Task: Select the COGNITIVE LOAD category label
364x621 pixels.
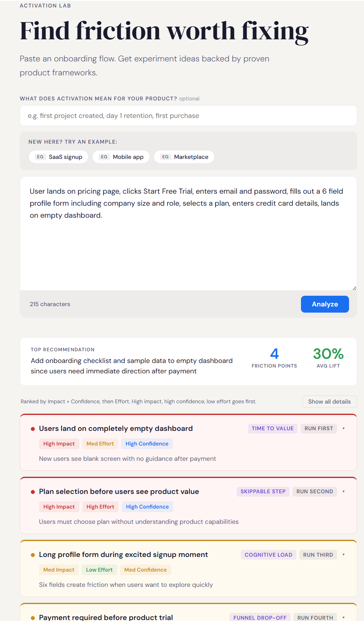Action: click(268, 554)
